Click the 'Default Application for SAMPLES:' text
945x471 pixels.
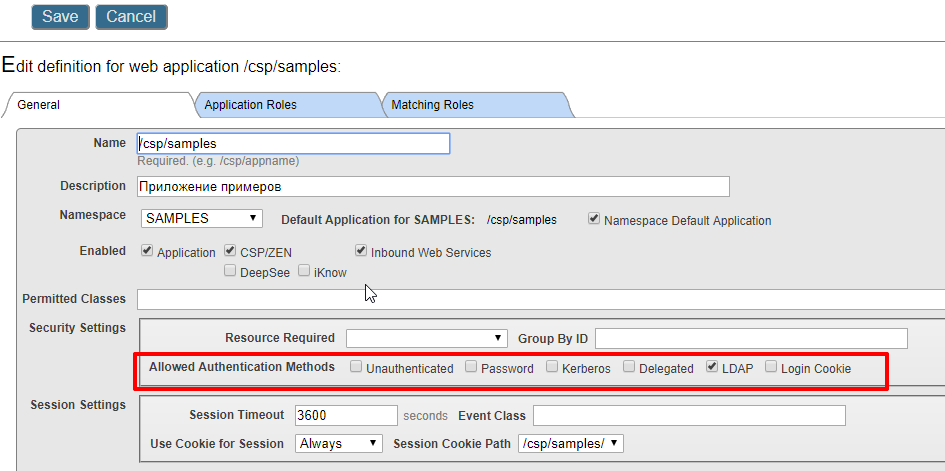pyautogui.click(x=378, y=220)
